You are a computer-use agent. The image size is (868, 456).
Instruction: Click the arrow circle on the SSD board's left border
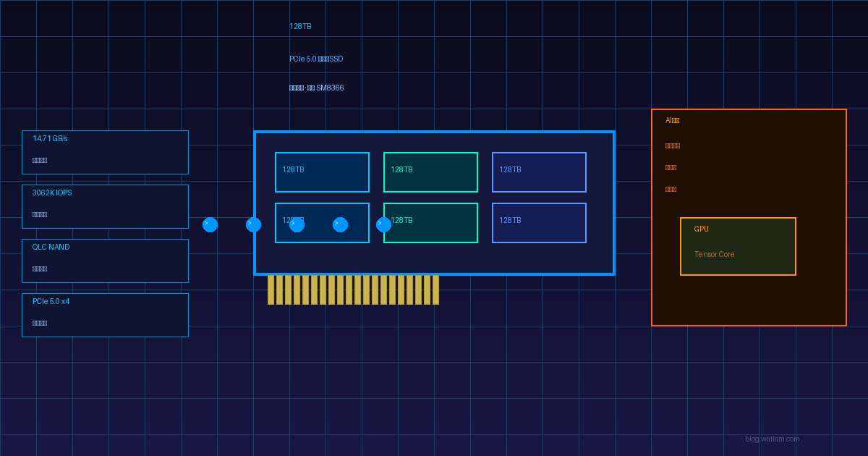[253, 224]
